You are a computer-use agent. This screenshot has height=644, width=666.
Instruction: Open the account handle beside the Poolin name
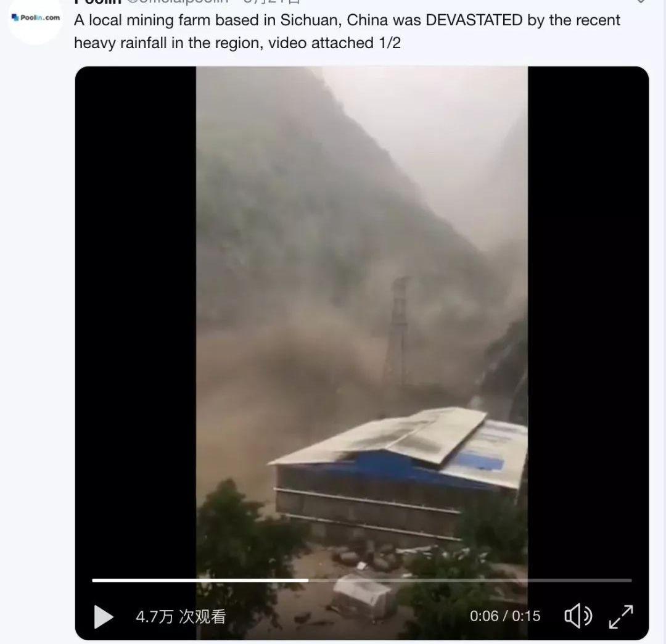point(178,2)
